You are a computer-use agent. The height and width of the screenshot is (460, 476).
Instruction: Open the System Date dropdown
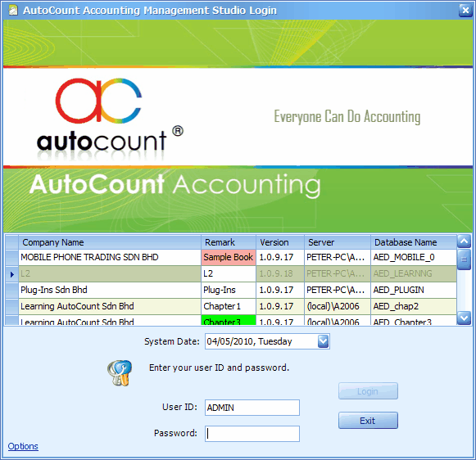pyautogui.click(x=323, y=341)
